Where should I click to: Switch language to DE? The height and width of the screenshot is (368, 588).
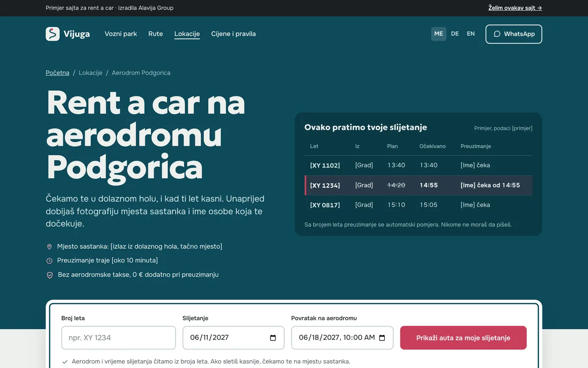click(x=455, y=34)
